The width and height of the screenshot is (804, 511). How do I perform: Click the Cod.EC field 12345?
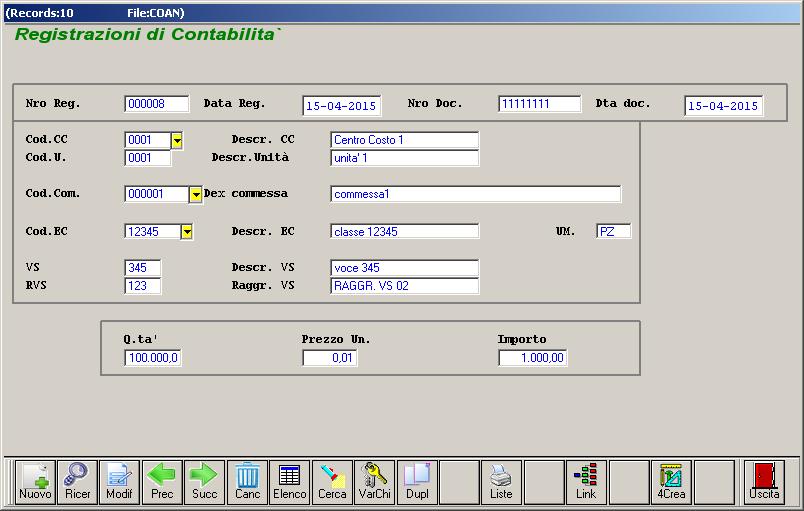pyautogui.click(x=152, y=232)
